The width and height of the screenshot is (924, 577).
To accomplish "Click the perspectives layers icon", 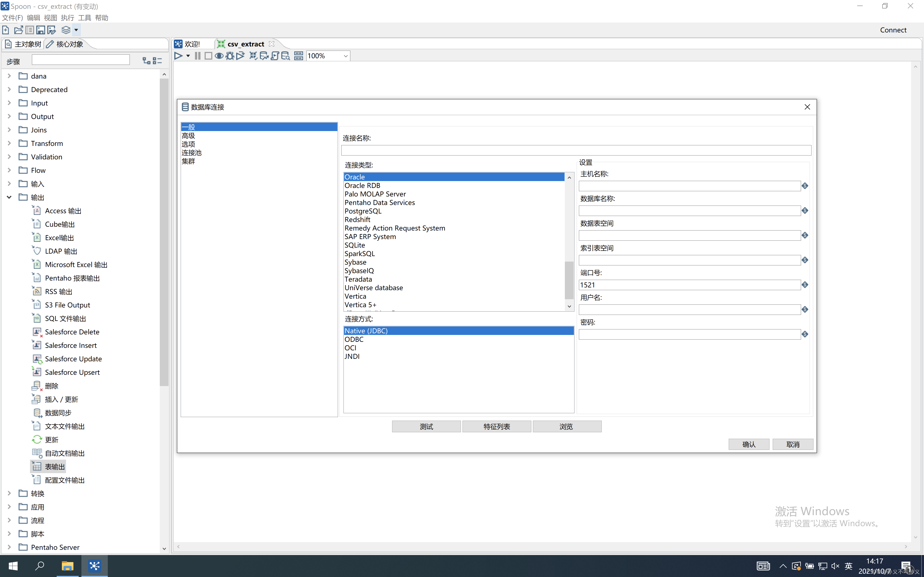I will (66, 30).
